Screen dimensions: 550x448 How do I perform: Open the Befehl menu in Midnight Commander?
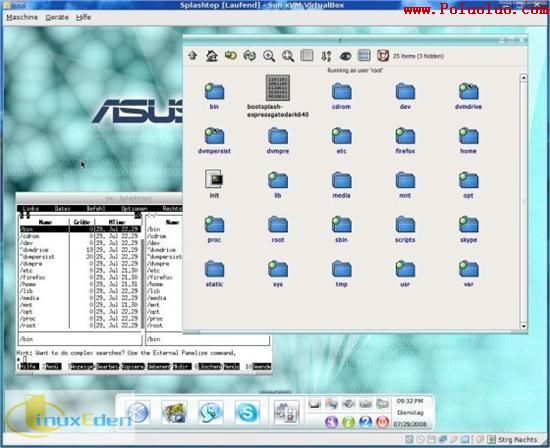coord(96,208)
